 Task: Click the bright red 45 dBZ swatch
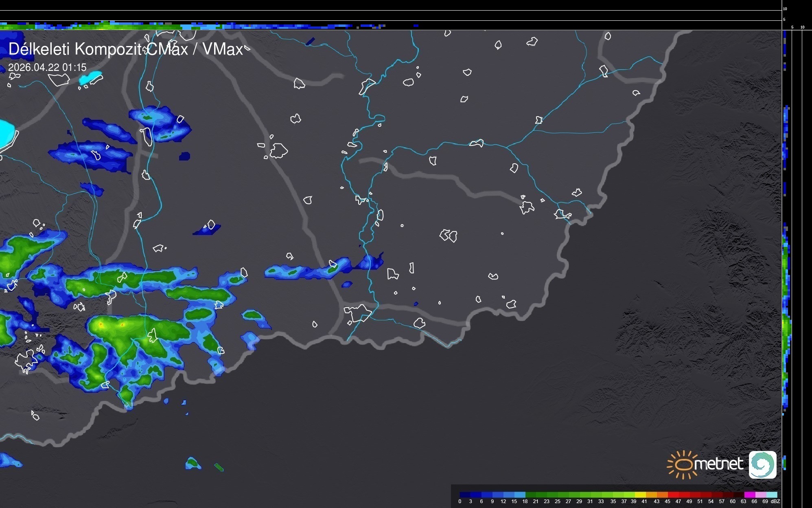point(672,495)
